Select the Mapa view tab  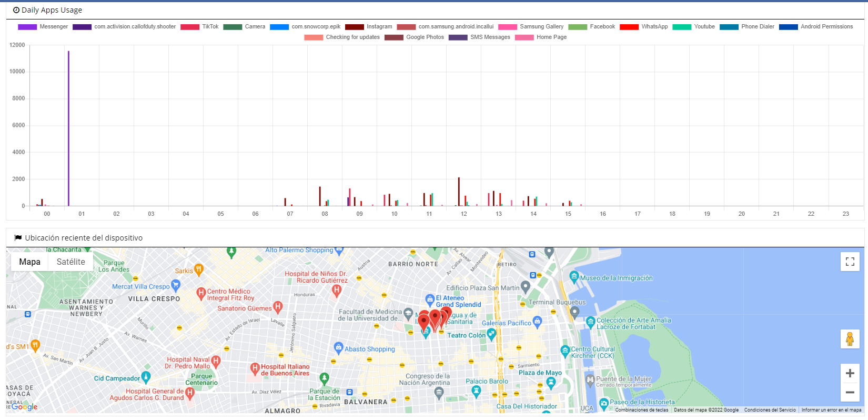(x=29, y=262)
